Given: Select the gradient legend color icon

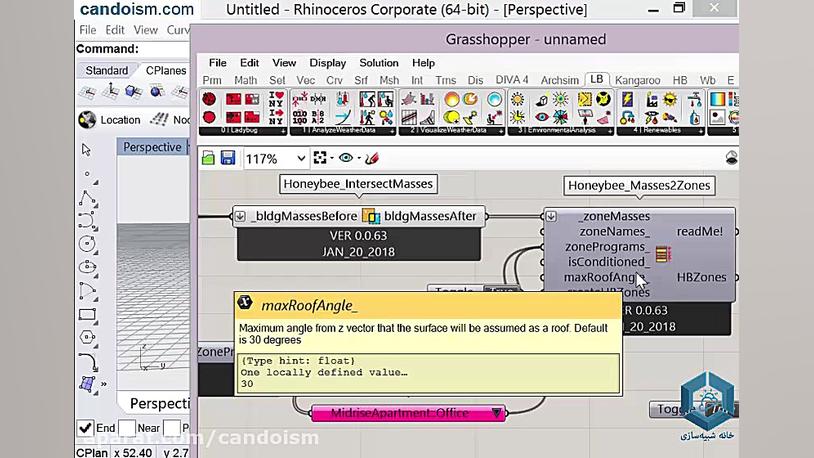Looking at the screenshot, I should [717, 99].
